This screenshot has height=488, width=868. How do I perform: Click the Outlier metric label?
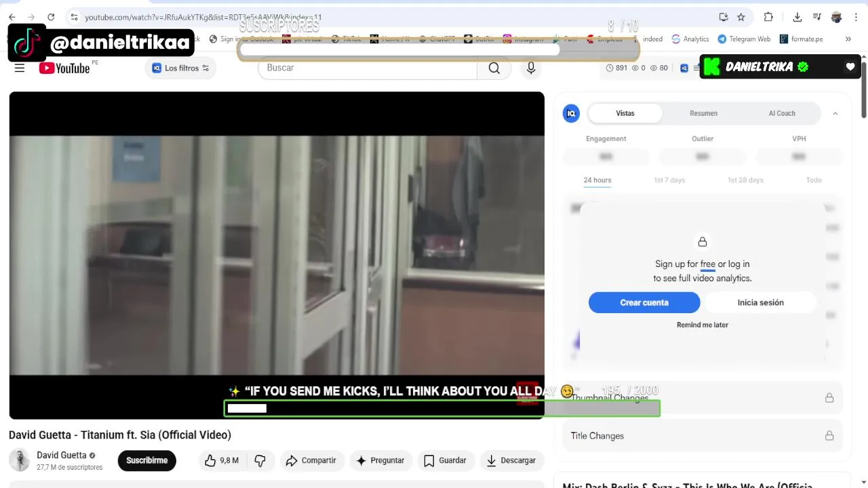(703, 139)
